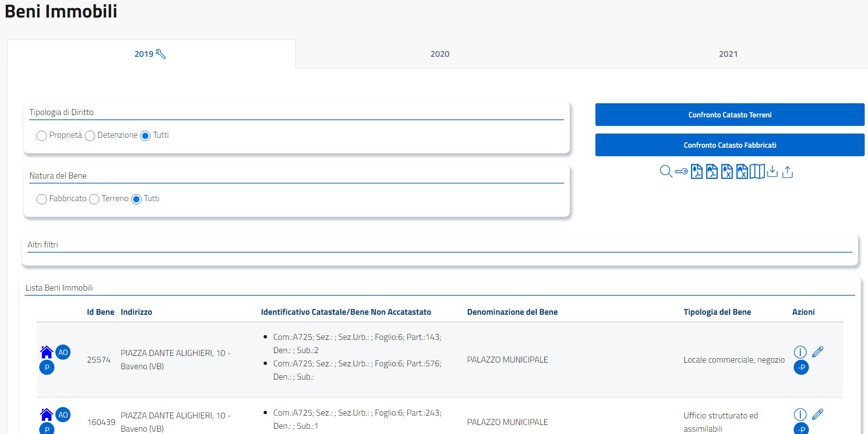Click Confronto Catasto Terreni button
Screen dimensions: 868x434
point(730,115)
